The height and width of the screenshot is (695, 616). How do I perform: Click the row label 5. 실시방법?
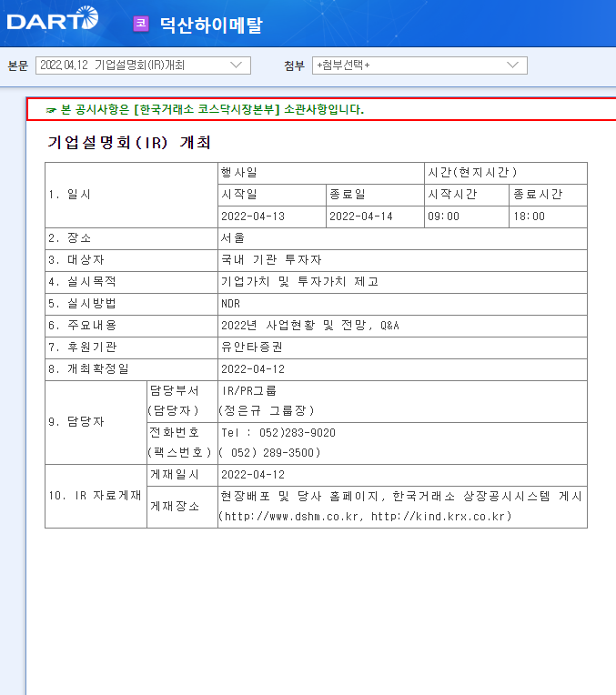point(83,304)
